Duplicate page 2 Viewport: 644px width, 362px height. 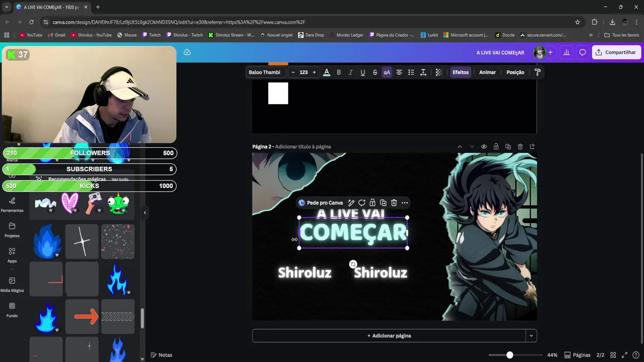coord(508,147)
